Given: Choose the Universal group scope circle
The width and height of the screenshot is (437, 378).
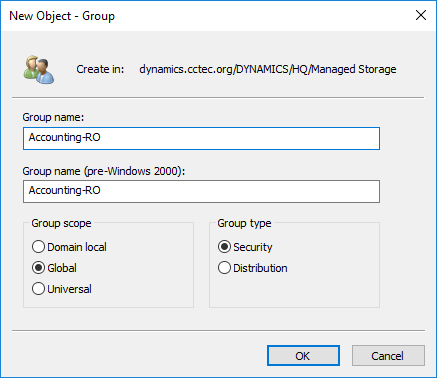Looking at the screenshot, I should pos(38,289).
